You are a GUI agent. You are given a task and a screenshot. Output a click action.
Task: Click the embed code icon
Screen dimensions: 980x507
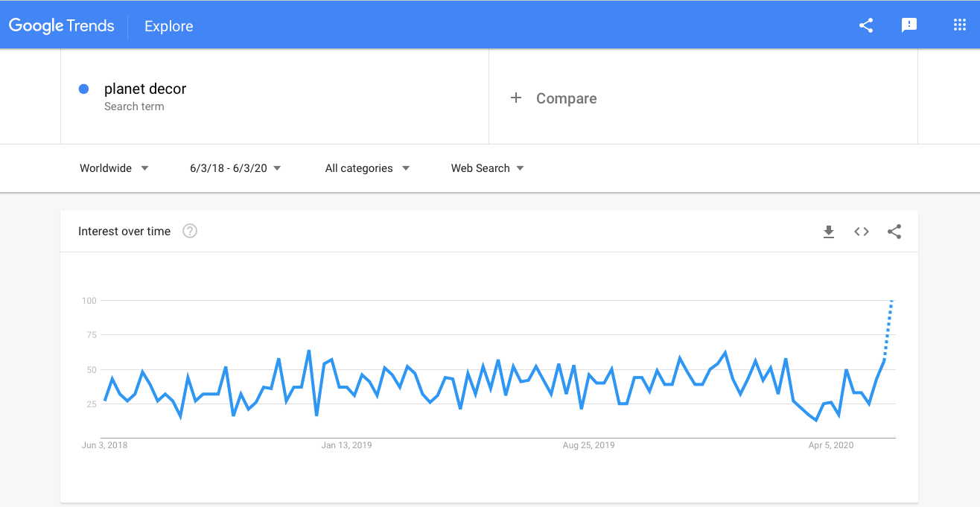[862, 232]
